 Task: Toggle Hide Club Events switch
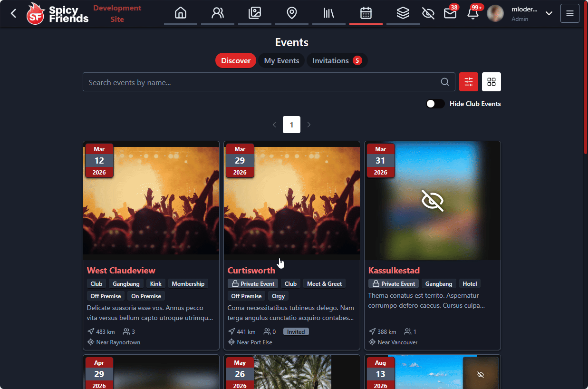click(x=435, y=104)
